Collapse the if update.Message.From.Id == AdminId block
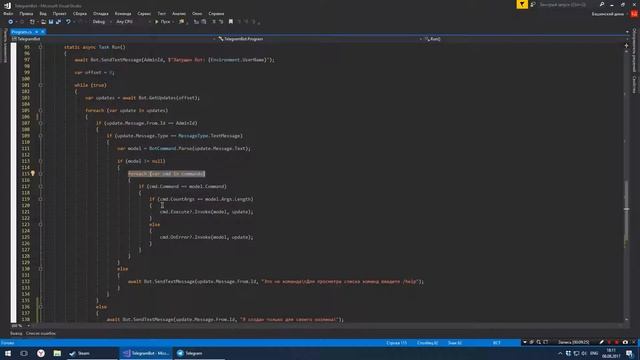Screen dimensions: 640x360 (40, 123)
